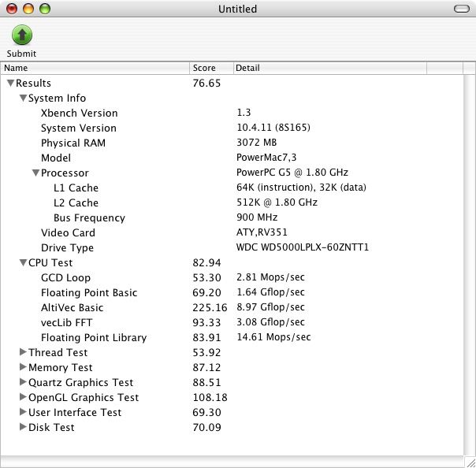Image resolution: width=476 pixels, height=468 pixels.
Task: Expand the Disk Test row
Action: pos(23,427)
